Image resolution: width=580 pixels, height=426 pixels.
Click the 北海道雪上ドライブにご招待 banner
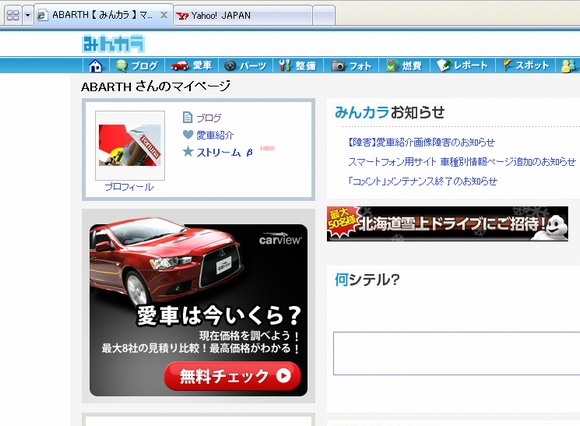click(x=447, y=224)
